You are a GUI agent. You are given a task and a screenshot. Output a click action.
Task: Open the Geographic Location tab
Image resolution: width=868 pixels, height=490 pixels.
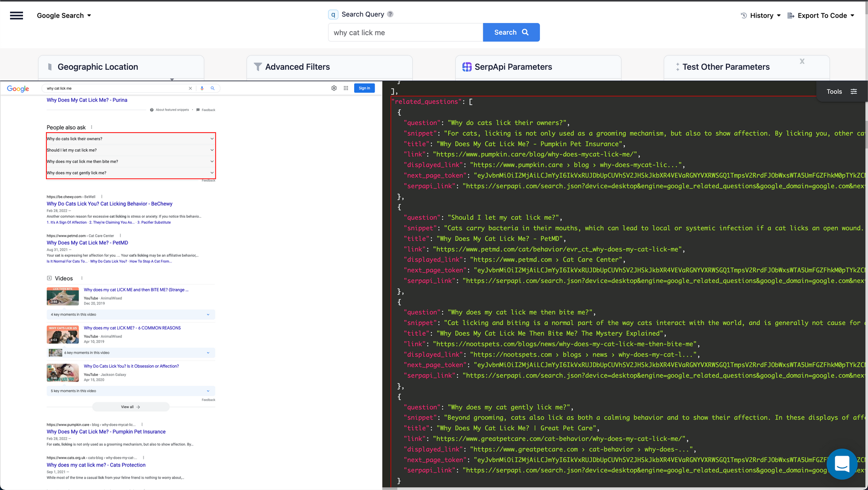click(x=121, y=67)
